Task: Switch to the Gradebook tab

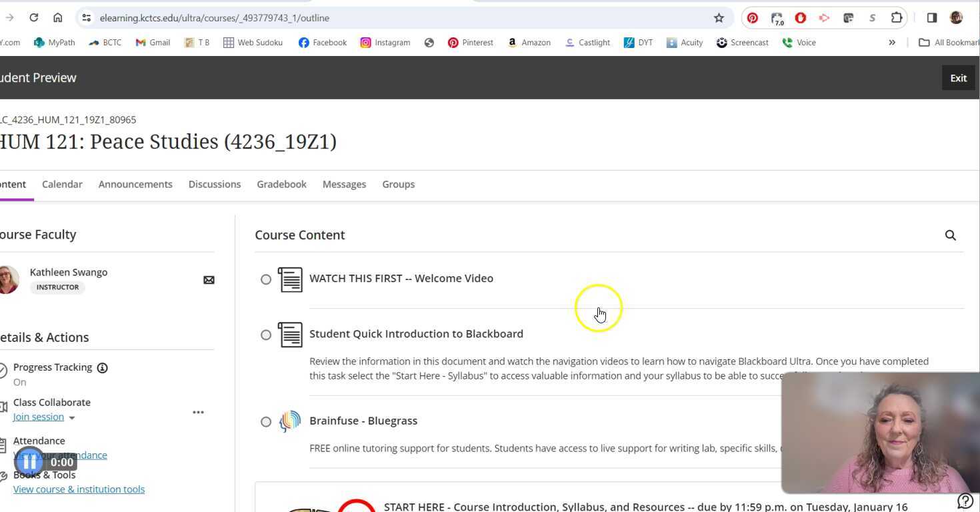Action: tap(281, 185)
